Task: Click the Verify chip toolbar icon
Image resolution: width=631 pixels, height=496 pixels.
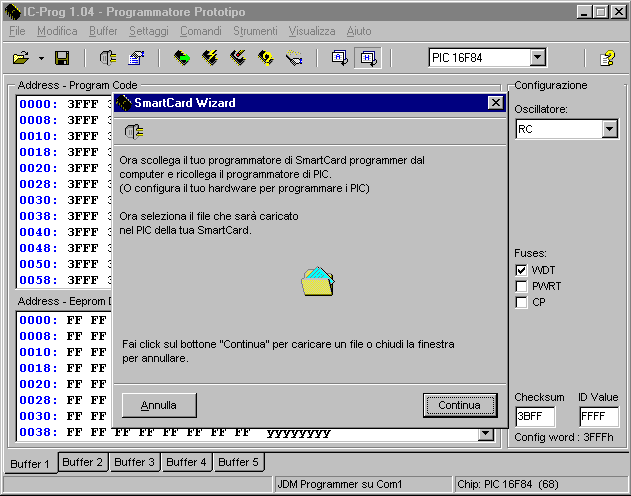Action: coord(266,58)
